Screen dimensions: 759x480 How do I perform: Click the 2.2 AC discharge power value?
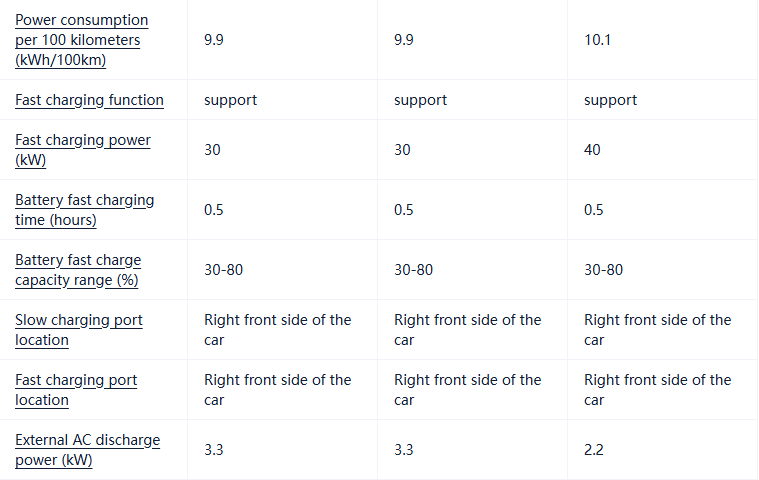pos(594,450)
